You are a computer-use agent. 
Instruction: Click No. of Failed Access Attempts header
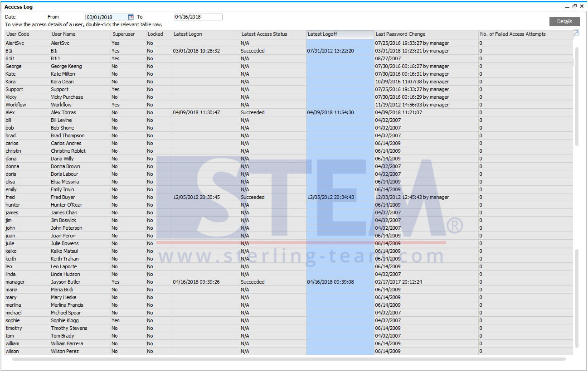(525, 34)
